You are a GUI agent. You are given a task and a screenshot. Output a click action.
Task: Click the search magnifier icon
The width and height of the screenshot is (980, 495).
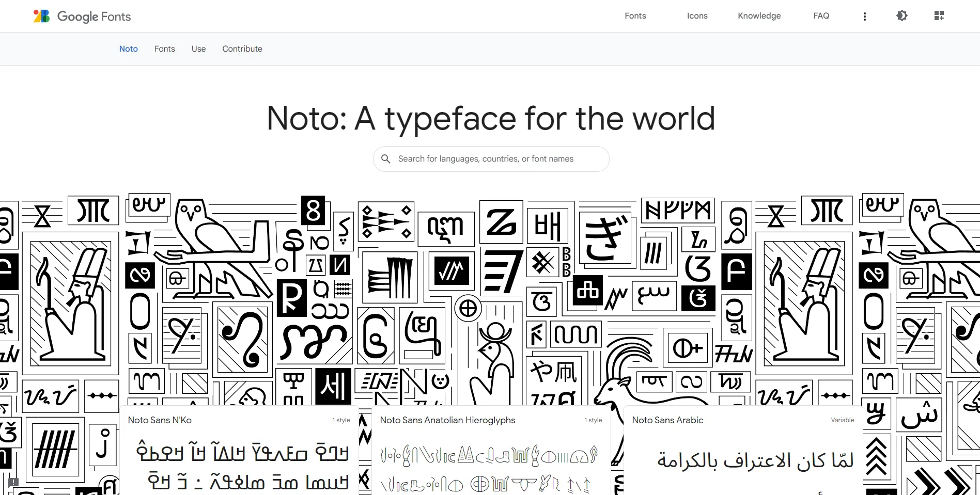click(x=385, y=159)
